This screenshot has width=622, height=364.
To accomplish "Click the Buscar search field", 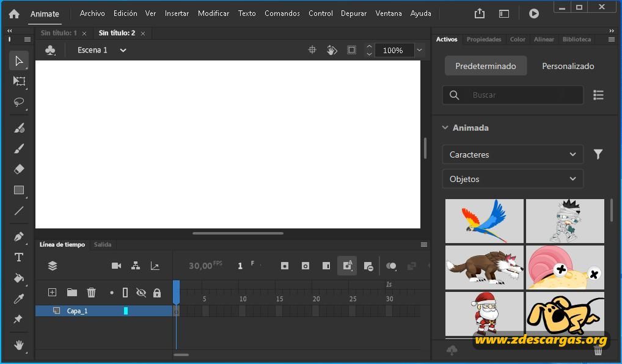I will coord(513,95).
